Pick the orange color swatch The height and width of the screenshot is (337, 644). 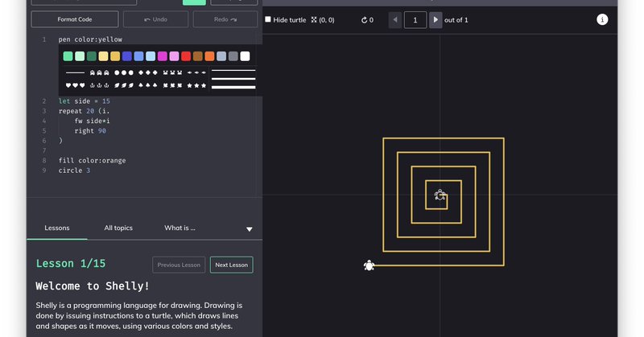coord(209,56)
